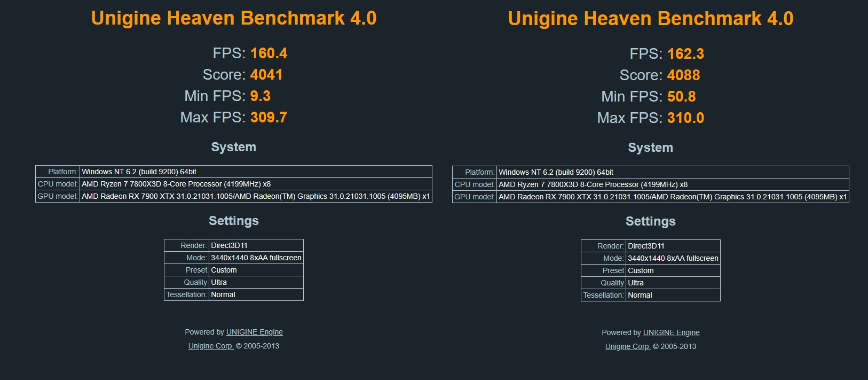Click the right Unigine Heaven Benchmark 4.0 title
The height and width of the screenshot is (380, 868).
(651, 19)
